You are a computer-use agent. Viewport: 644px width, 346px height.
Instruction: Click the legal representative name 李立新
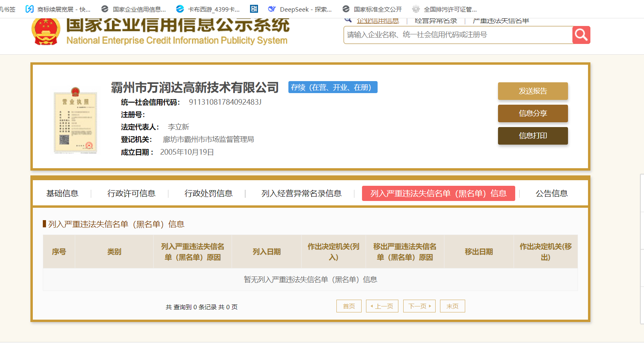click(178, 127)
